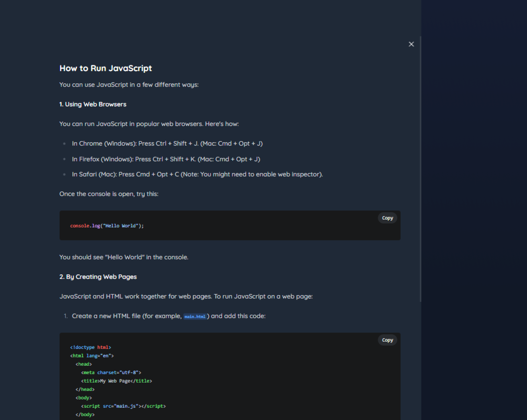Click the console.log("Hello World"); code line
The height and width of the screenshot is (420, 527).
[107, 226]
